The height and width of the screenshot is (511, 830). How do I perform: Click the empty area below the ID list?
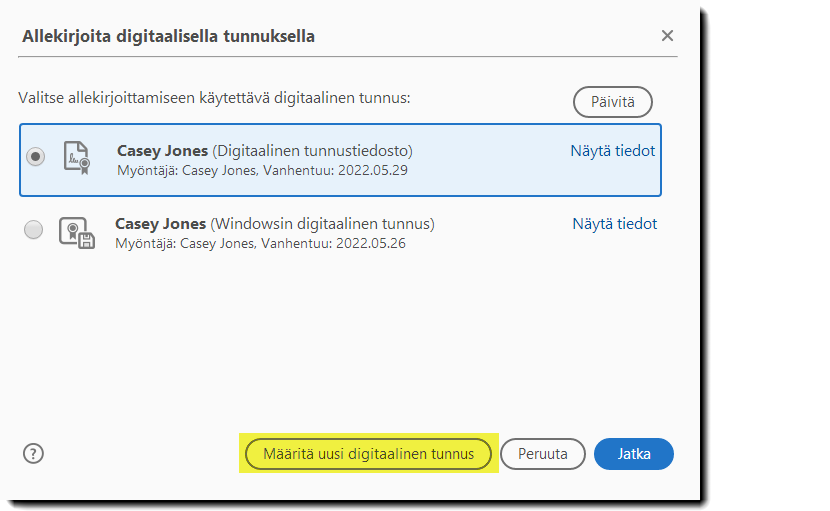click(x=340, y=340)
